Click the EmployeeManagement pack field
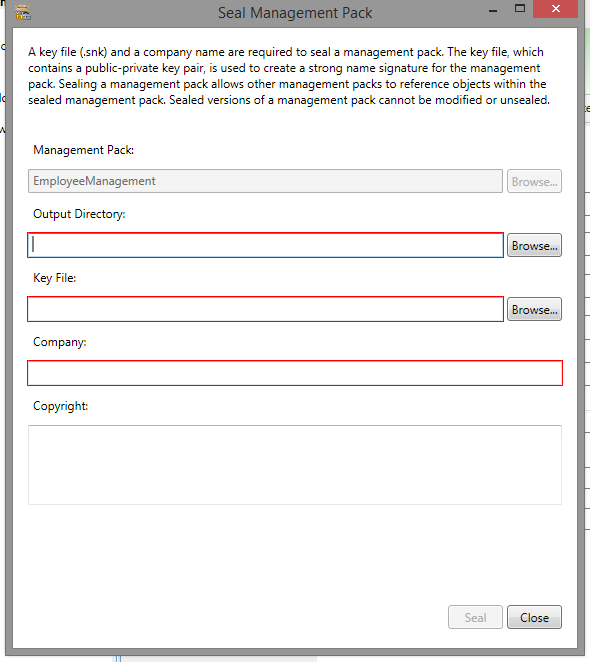This screenshot has width=590, height=662. pyautogui.click(x=265, y=181)
